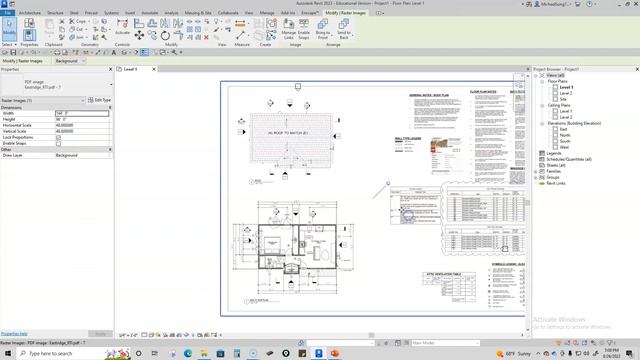
Task: Open the Select panel dropdown
Action: 9,44
